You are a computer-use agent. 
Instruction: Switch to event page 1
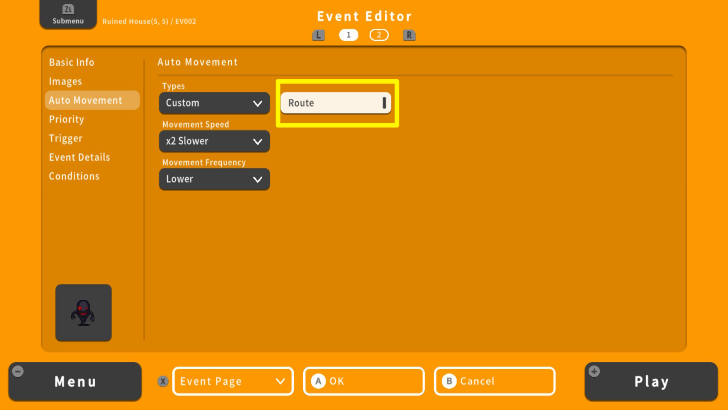pyautogui.click(x=349, y=35)
